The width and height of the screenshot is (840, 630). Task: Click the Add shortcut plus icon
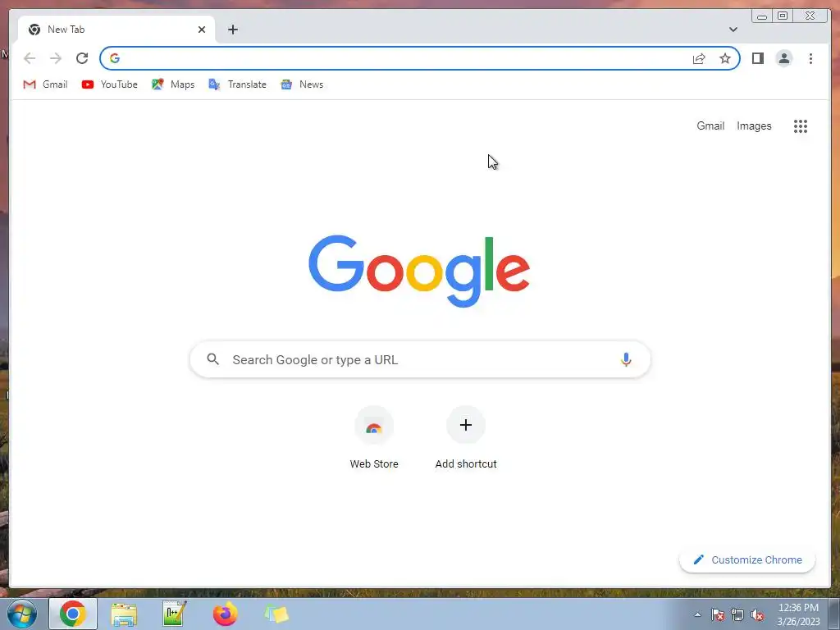click(x=466, y=426)
